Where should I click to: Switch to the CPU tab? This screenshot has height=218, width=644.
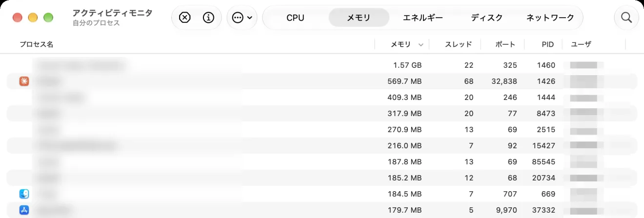tap(295, 18)
